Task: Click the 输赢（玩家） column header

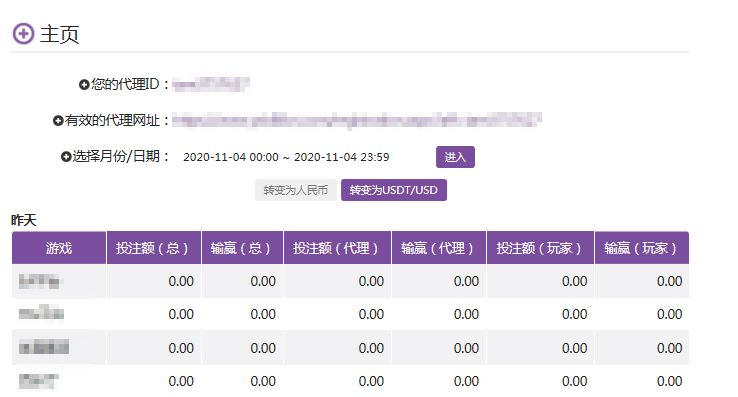Action: [x=642, y=248]
